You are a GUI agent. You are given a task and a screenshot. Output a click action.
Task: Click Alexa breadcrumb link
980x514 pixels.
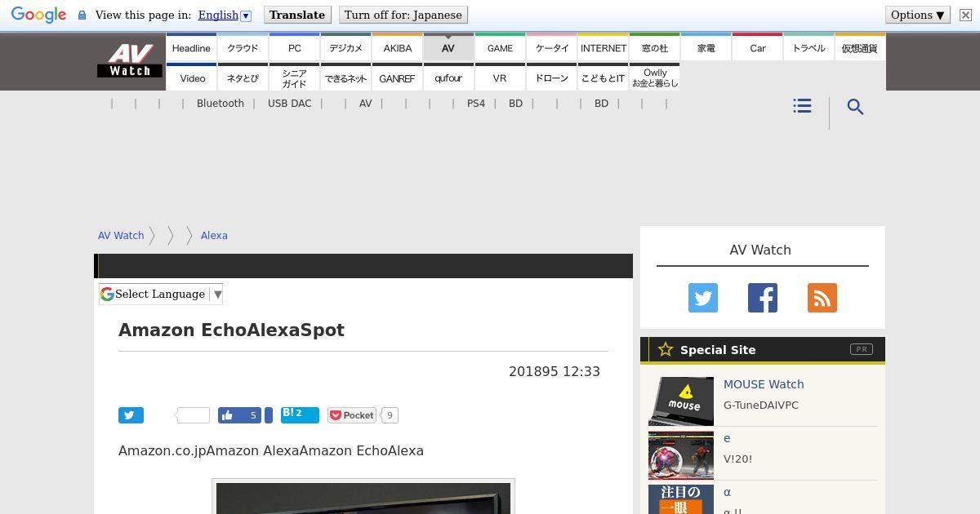click(x=214, y=235)
